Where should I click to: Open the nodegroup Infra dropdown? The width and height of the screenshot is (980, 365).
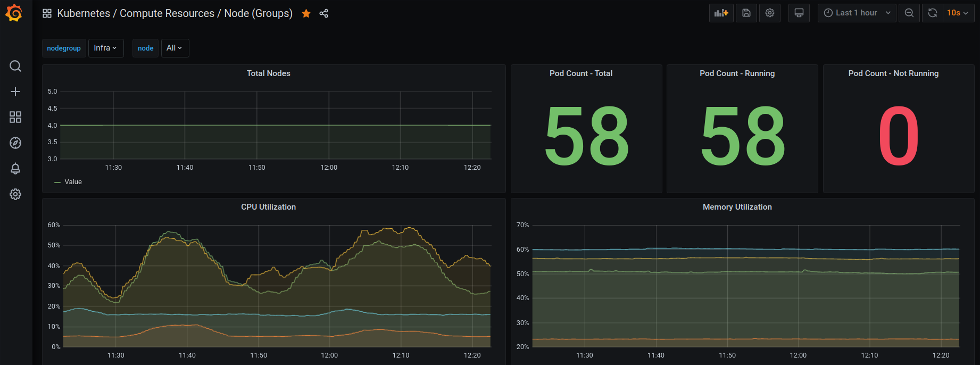tap(106, 48)
